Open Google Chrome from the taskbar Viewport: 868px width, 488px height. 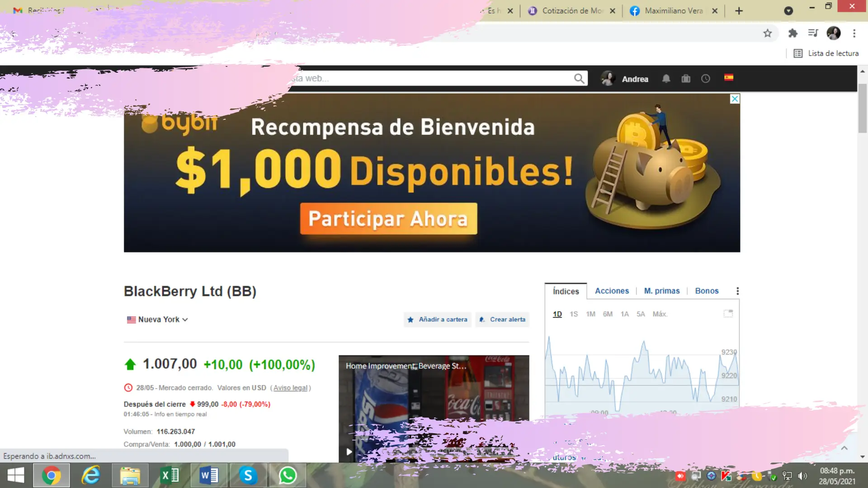[x=51, y=475]
